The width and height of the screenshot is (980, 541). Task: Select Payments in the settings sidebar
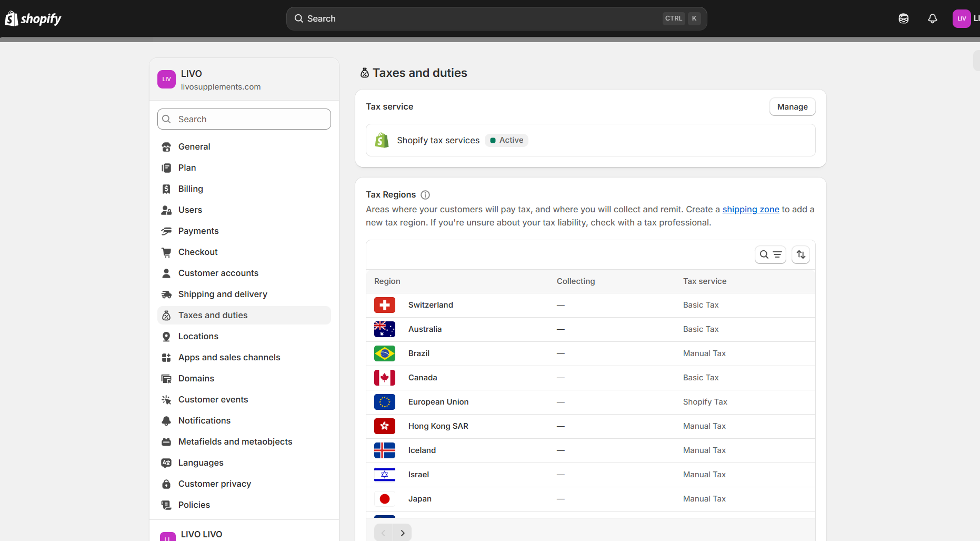(198, 231)
